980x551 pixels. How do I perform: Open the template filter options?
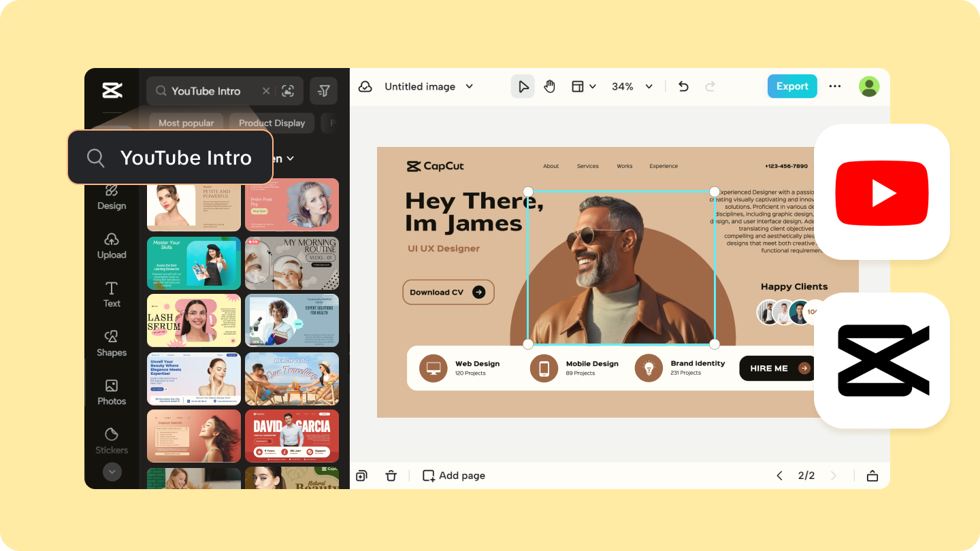[x=324, y=91]
